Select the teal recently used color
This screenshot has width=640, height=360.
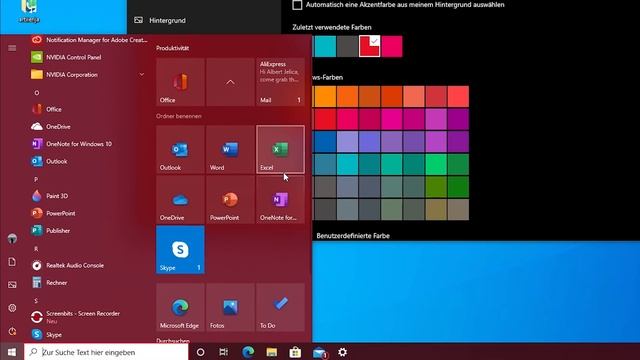click(x=325, y=46)
